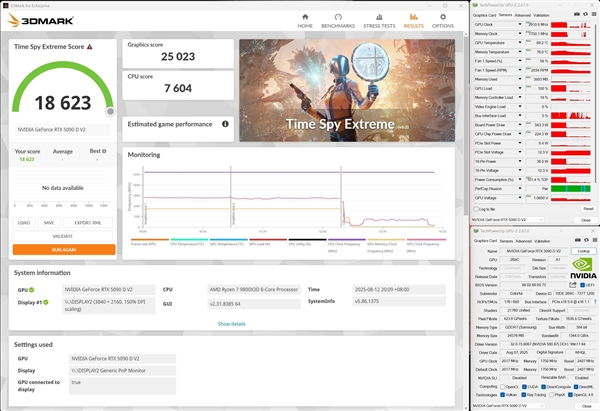Switch to the Advanced tab in sensors window

pos(524,15)
